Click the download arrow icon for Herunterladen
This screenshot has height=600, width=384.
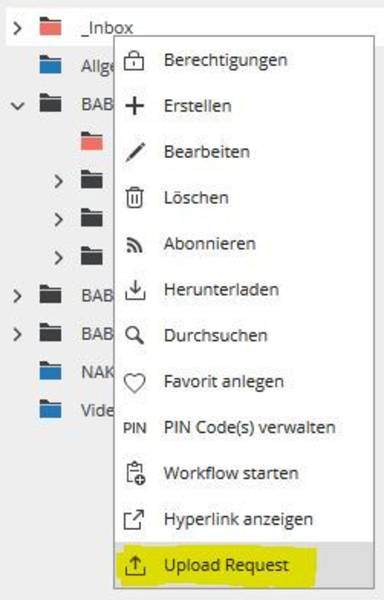[x=135, y=290]
